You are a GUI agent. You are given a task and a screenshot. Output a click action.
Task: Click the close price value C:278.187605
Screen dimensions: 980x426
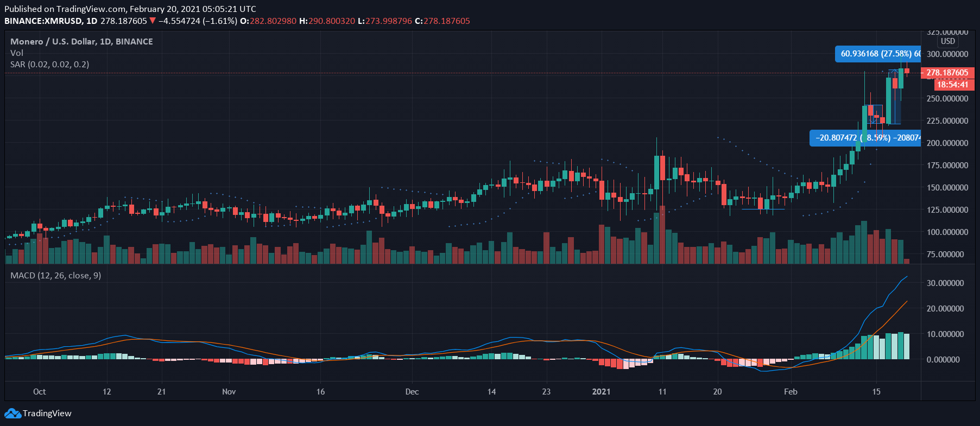(x=442, y=21)
